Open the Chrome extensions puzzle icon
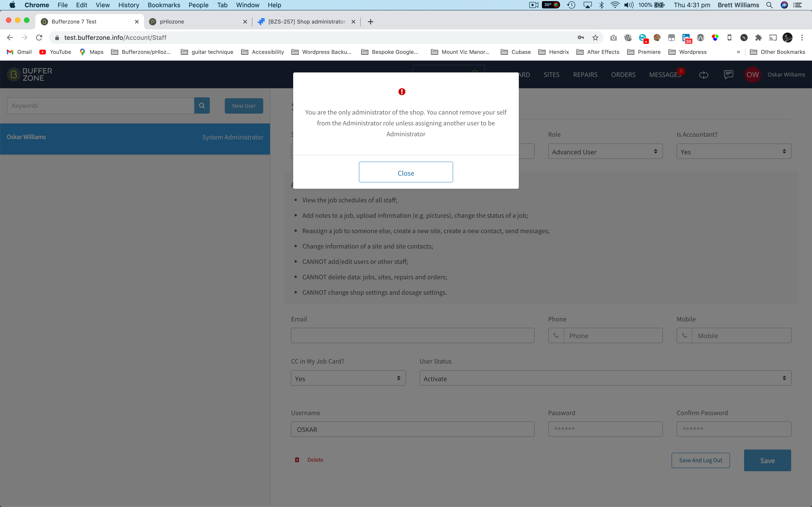The width and height of the screenshot is (812, 507). point(758,38)
